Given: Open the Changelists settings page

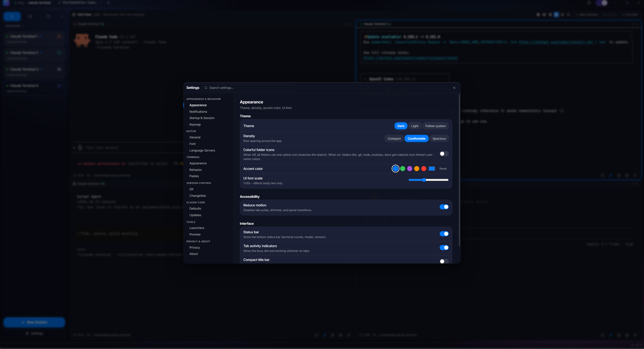Looking at the screenshot, I should (x=198, y=196).
